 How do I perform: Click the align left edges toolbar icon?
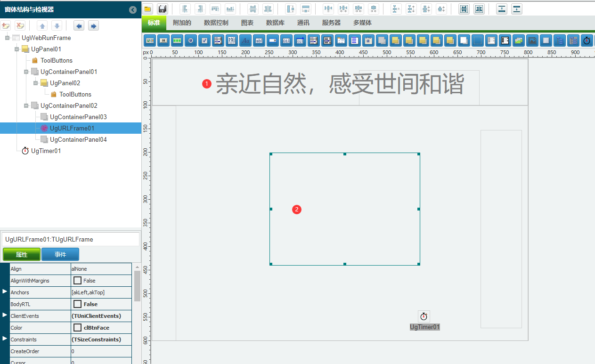[186, 9]
